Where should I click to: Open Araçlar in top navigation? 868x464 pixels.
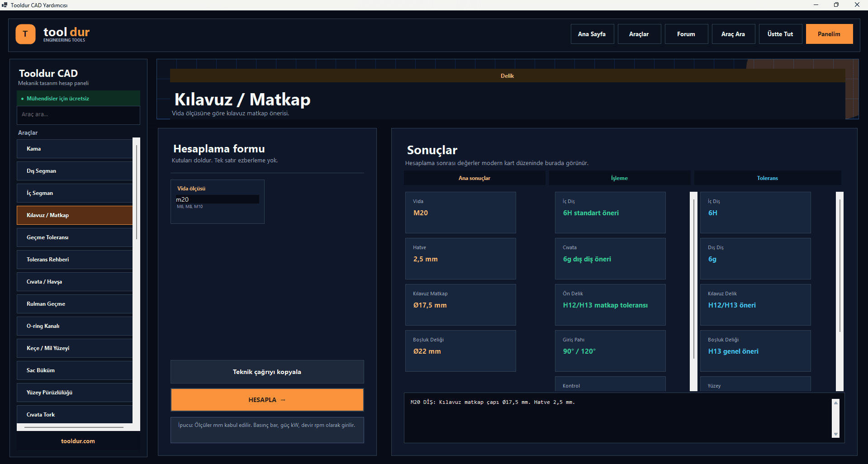[639, 34]
